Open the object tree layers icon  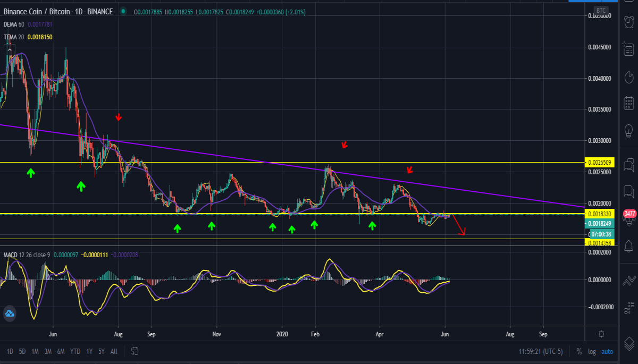(x=628, y=343)
